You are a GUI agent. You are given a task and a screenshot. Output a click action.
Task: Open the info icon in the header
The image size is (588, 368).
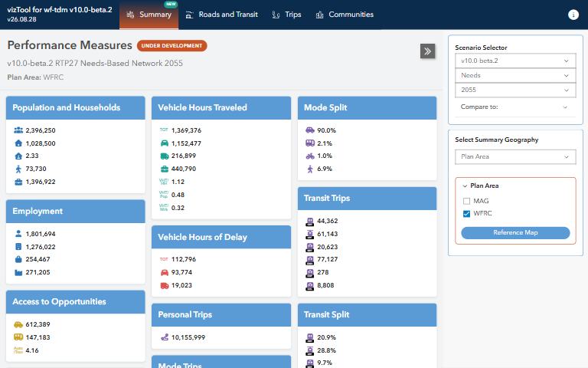tap(573, 15)
